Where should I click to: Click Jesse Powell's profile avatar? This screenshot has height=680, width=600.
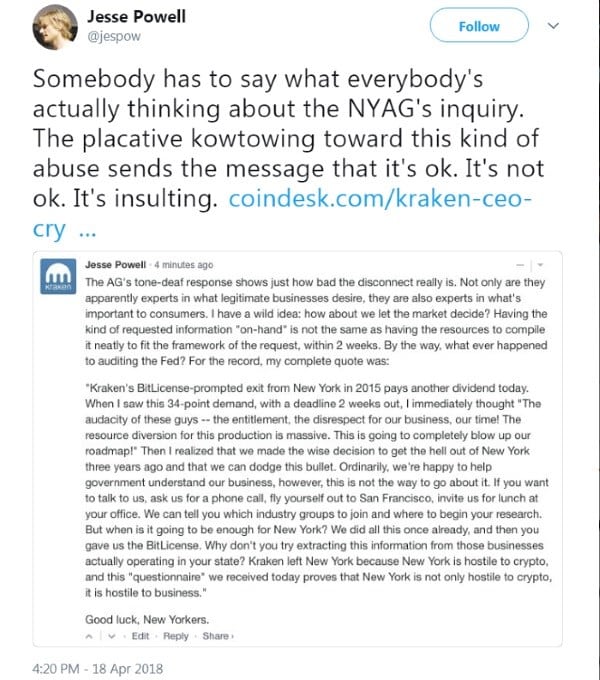click(x=54, y=26)
